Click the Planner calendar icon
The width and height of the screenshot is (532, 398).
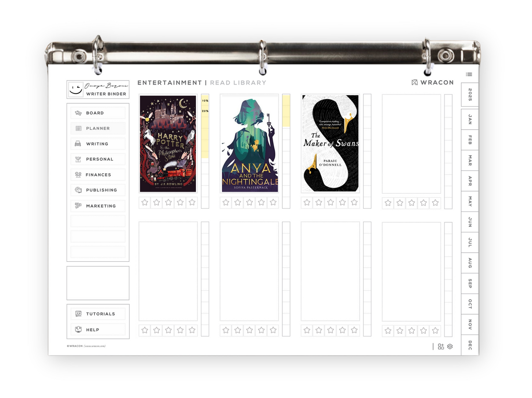tap(78, 129)
